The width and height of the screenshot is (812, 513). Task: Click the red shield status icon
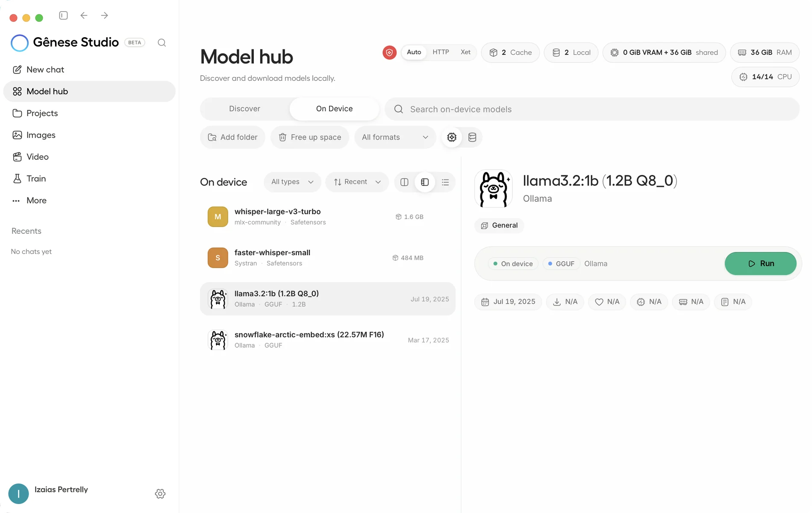[389, 53]
